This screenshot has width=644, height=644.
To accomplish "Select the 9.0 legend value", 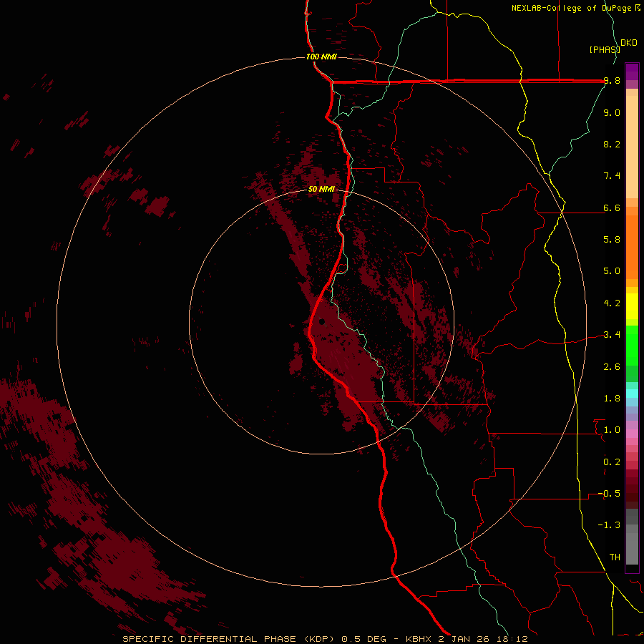I will pos(612,112).
